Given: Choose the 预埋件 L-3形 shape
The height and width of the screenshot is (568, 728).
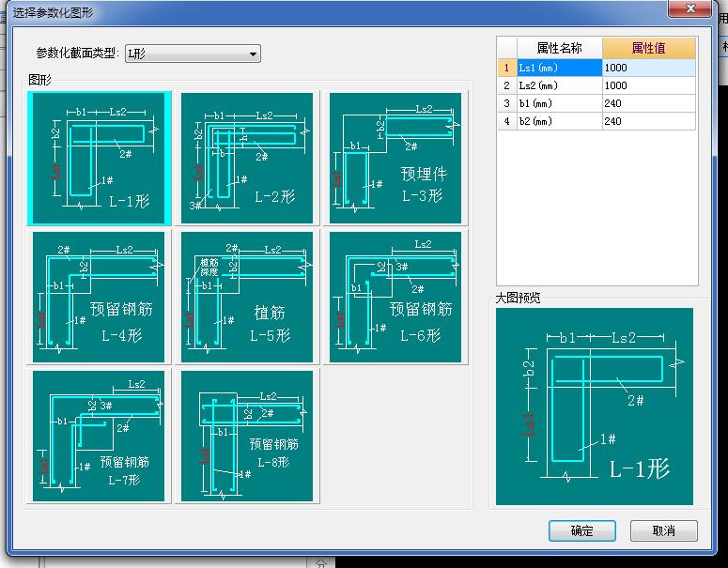Looking at the screenshot, I should (395, 159).
